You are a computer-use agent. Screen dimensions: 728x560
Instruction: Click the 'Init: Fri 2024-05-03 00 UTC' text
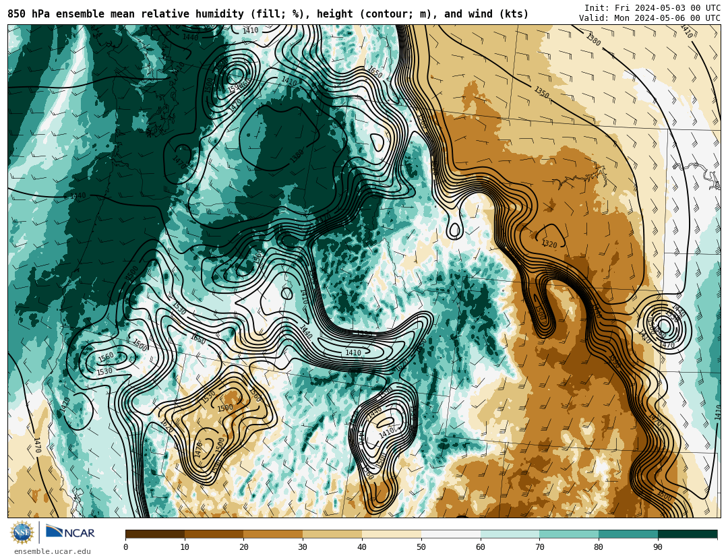[x=653, y=7]
